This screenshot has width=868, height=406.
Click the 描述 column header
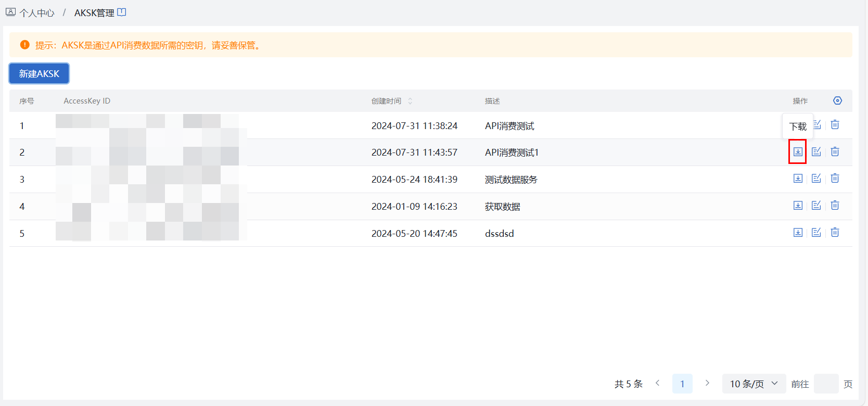click(x=492, y=101)
